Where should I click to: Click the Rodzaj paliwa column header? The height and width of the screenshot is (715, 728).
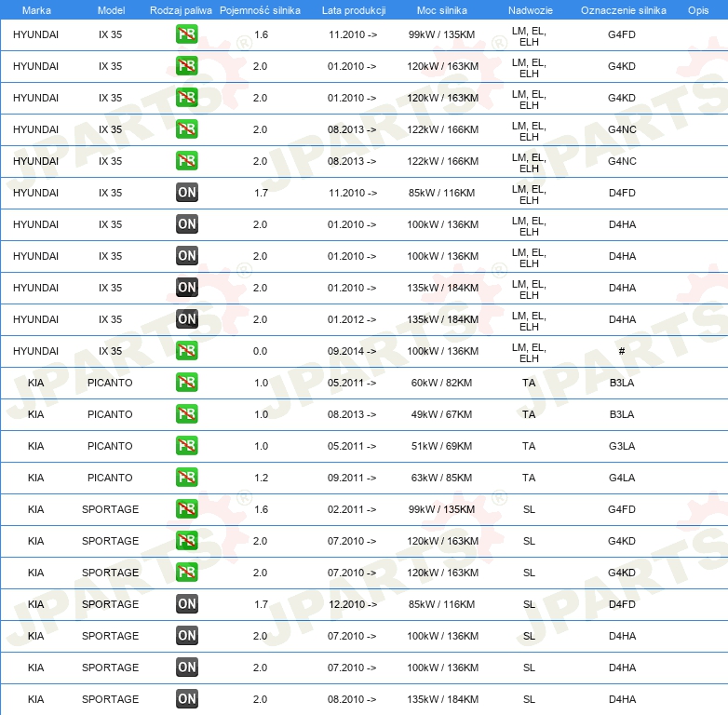pos(181,10)
